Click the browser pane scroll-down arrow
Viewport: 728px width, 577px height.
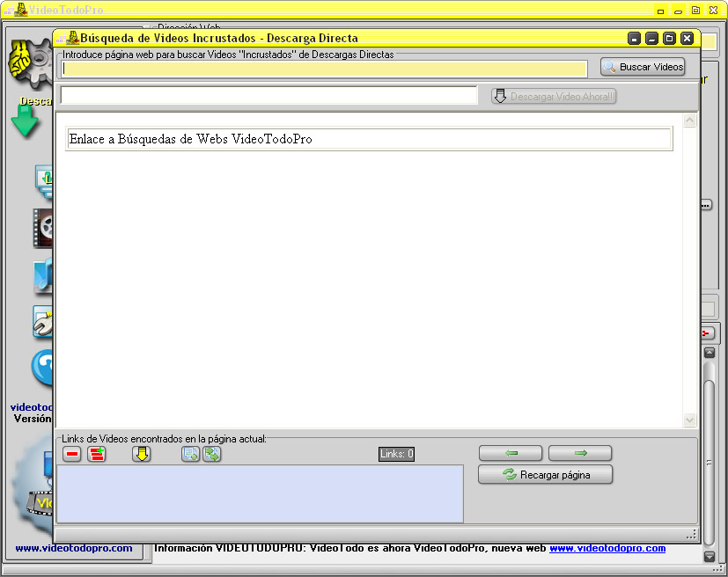point(690,420)
